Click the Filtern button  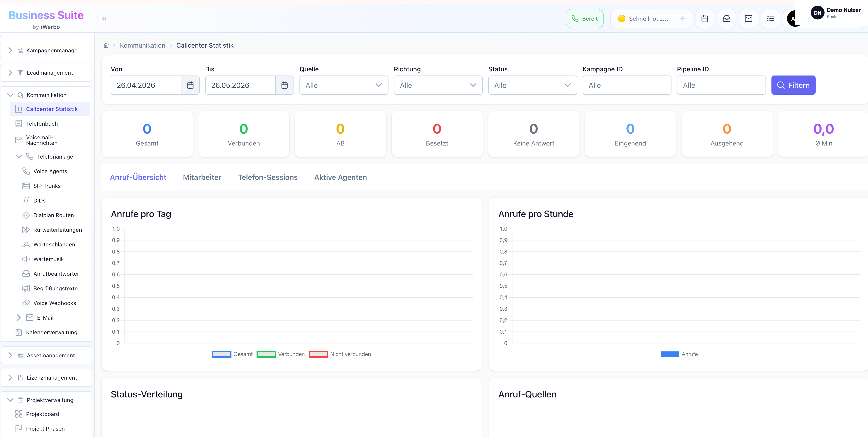pos(793,85)
